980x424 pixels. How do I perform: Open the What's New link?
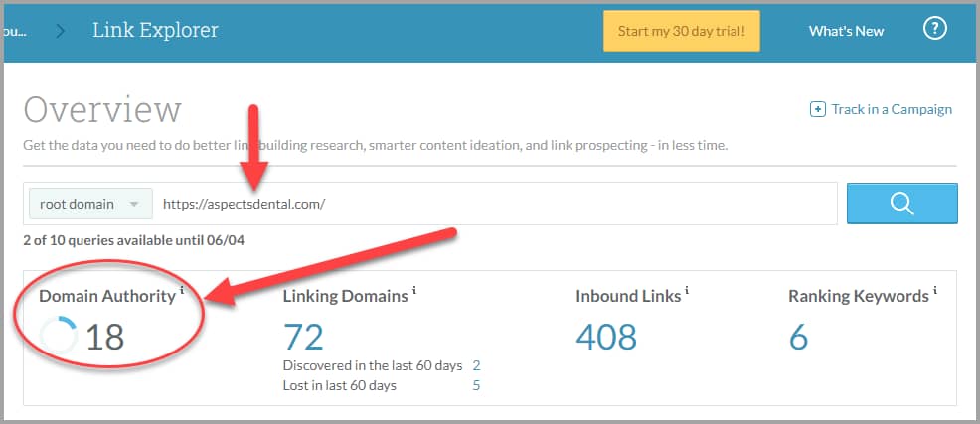coord(846,31)
